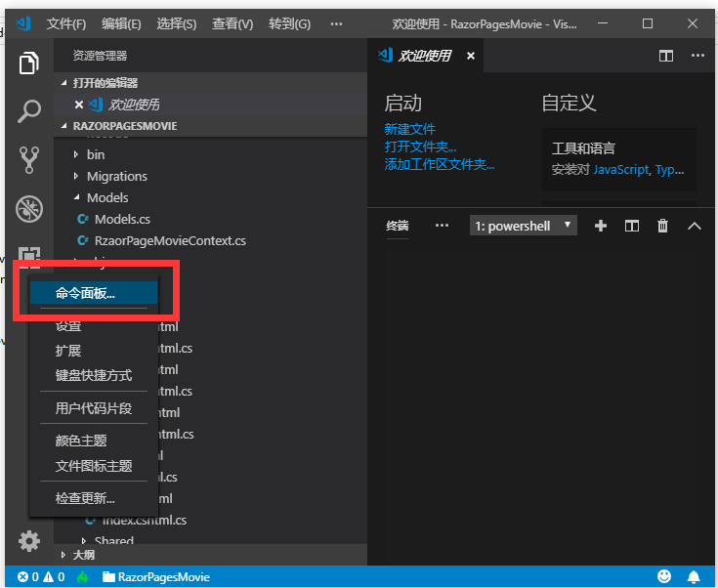
Task: Click the 添加工作区文件夹... link
Action: [x=440, y=164]
